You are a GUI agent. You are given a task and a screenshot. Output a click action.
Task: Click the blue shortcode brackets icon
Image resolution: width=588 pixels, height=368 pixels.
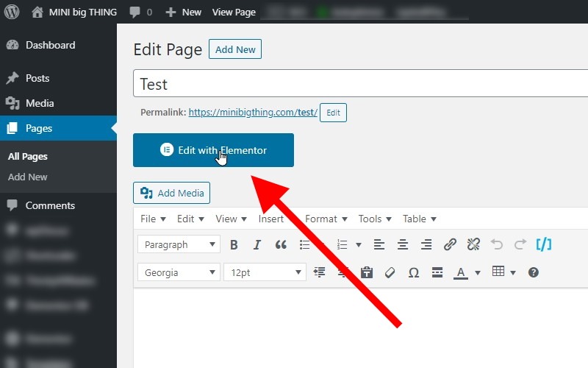tap(544, 244)
